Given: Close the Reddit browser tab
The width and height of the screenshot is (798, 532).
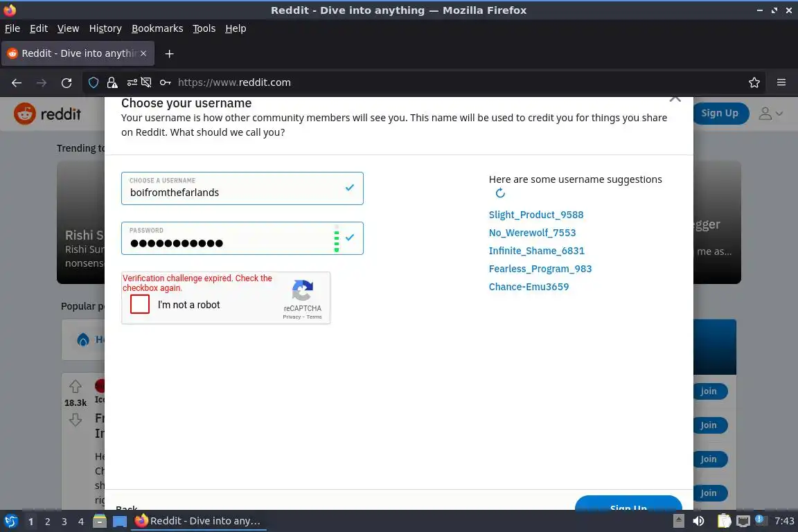Looking at the screenshot, I should pos(143,53).
